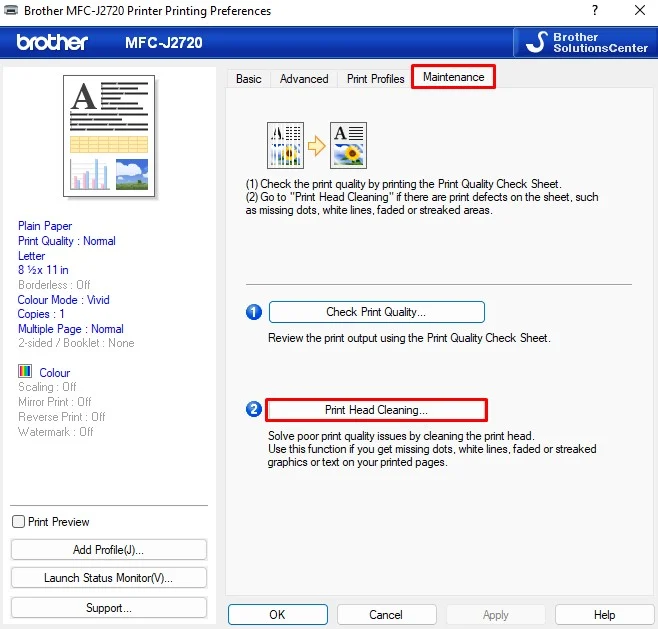Click the "Letter" paper size text
The image size is (658, 629).
coord(31,256)
